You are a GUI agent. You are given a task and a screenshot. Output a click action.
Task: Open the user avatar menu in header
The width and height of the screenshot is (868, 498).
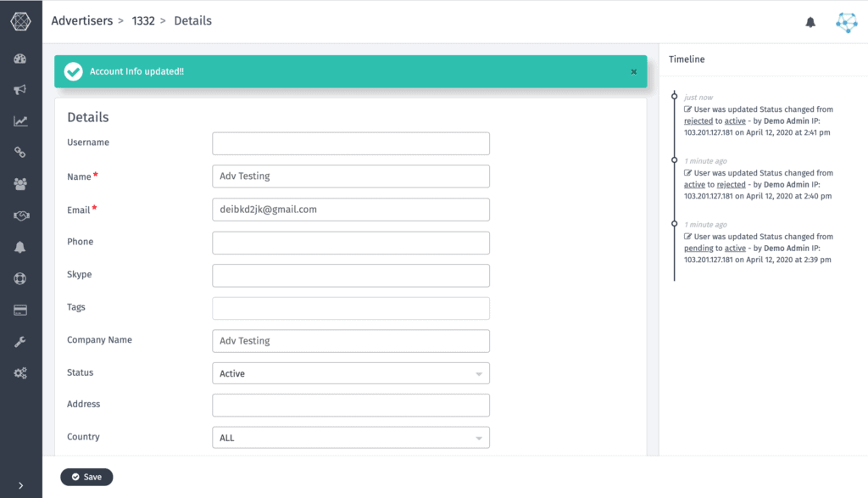[x=846, y=23]
